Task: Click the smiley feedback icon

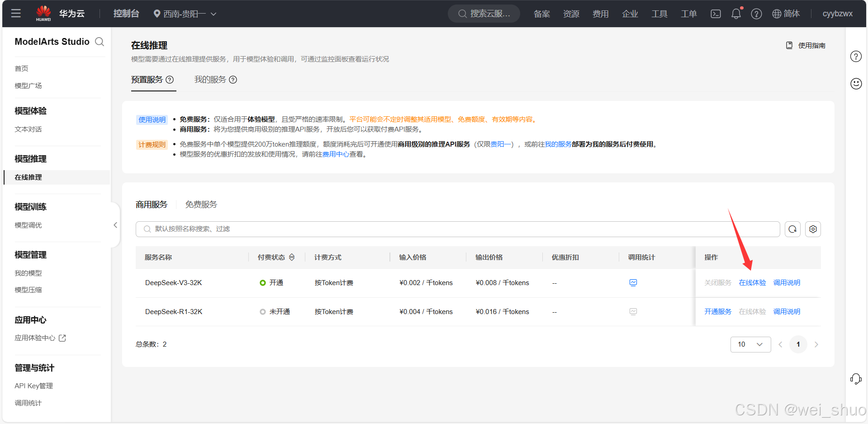Action: coord(856,83)
